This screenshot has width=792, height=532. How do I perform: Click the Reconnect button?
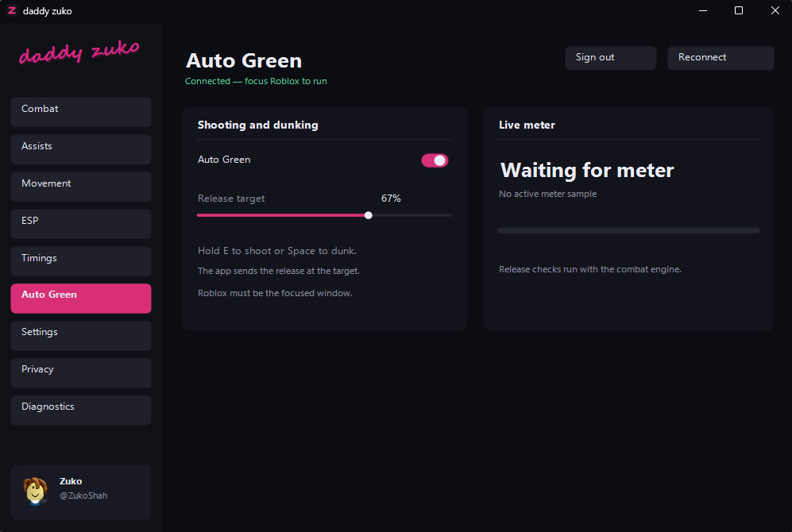tap(721, 58)
